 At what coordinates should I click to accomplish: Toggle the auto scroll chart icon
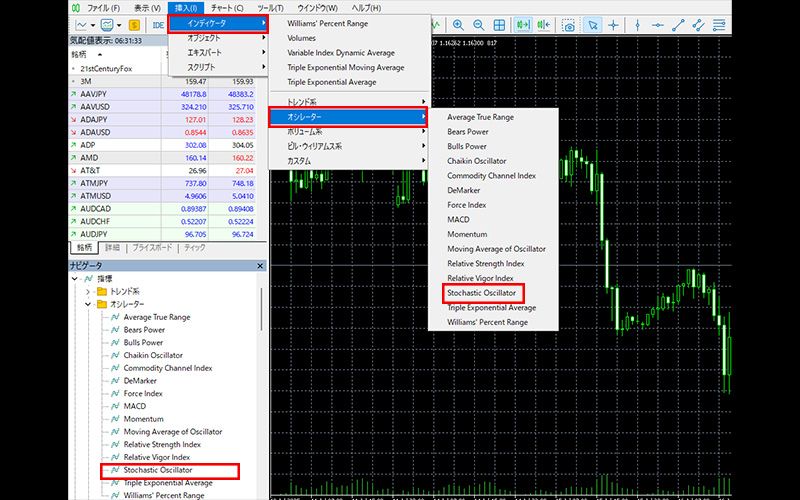(523, 25)
